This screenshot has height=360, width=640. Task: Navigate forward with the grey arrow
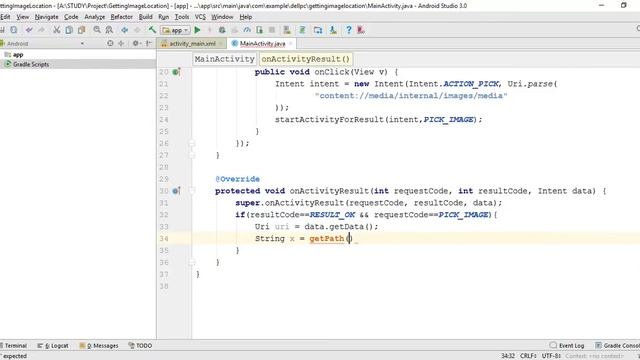click(x=137, y=30)
